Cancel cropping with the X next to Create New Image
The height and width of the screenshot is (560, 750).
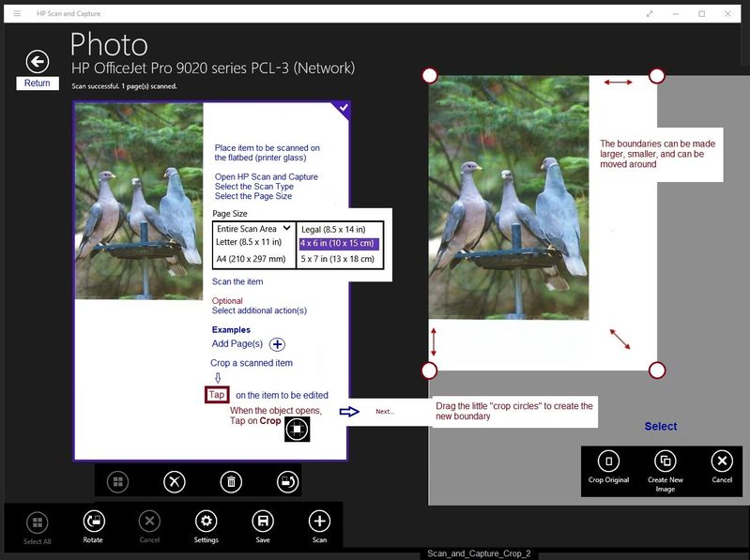tap(722, 462)
